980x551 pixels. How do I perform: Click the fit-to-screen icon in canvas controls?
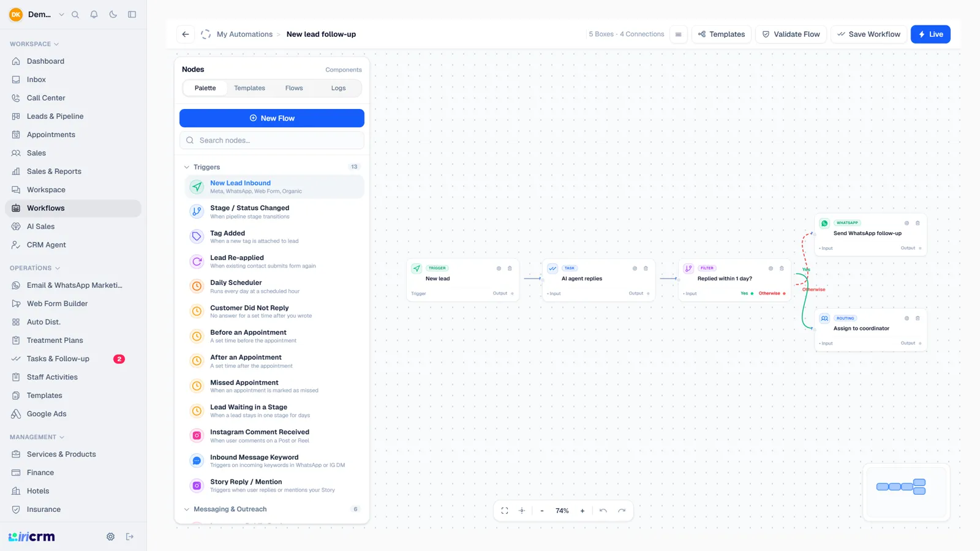coord(505,511)
